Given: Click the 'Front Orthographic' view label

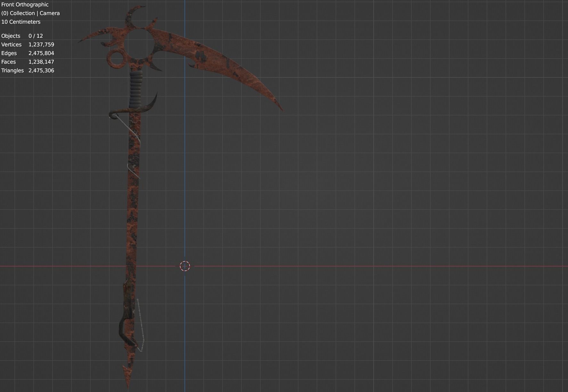Looking at the screenshot, I should coord(25,4).
